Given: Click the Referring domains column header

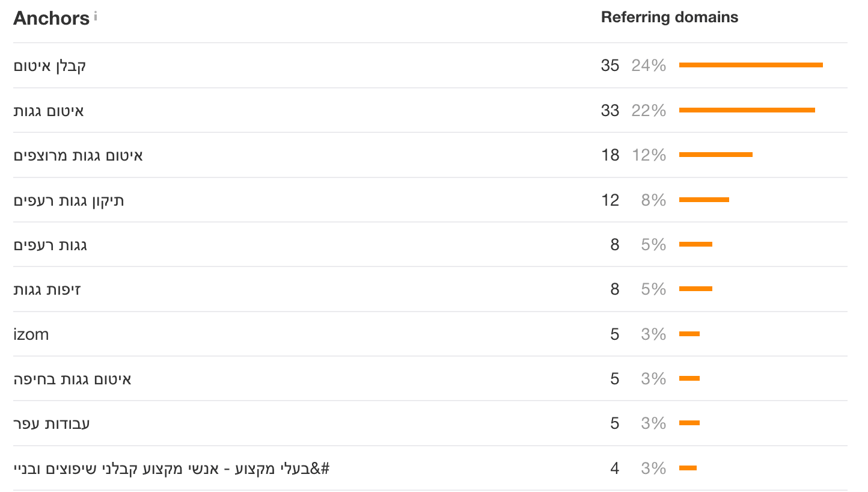Looking at the screenshot, I should [x=669, y=17].
